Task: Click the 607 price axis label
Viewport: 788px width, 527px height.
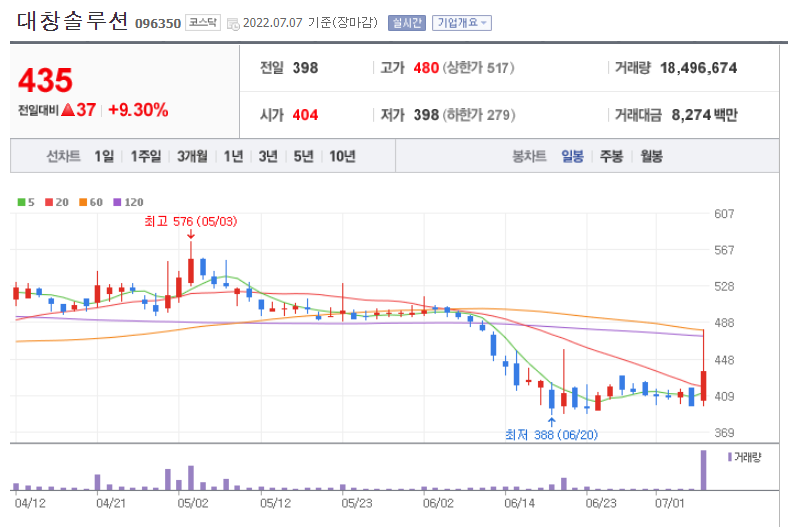Action: click(724, 214)
